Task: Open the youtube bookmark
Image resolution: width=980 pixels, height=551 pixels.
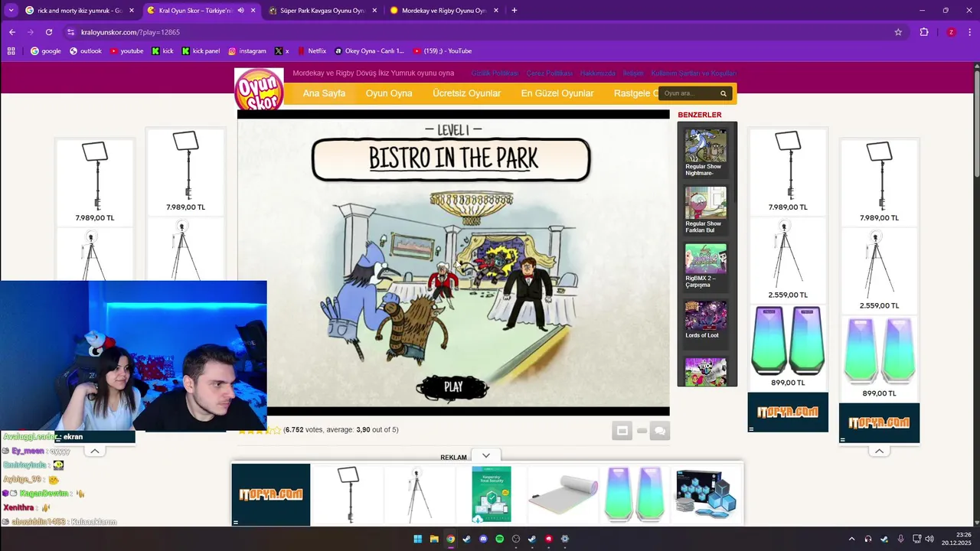Action: pyautogui.click(x=126, y=51)
